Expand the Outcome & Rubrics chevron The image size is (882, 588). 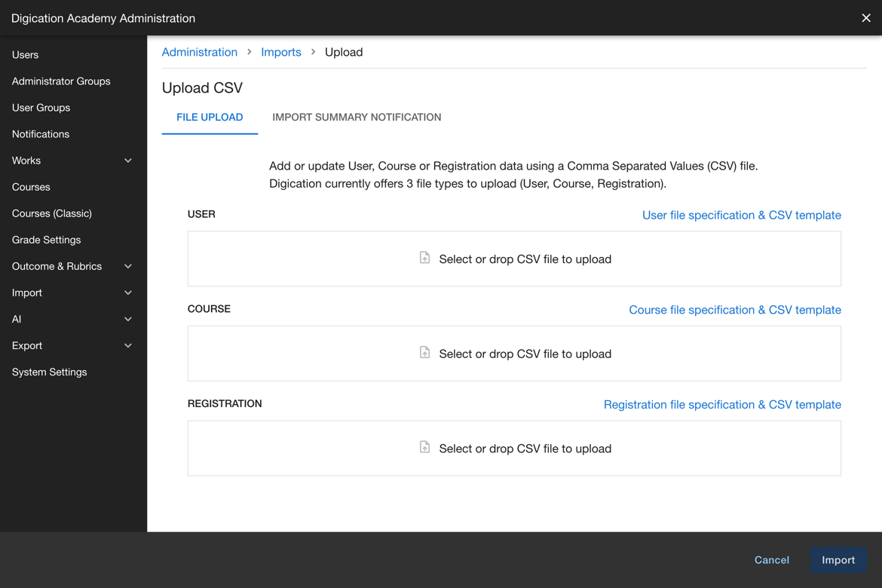[128, 266]
